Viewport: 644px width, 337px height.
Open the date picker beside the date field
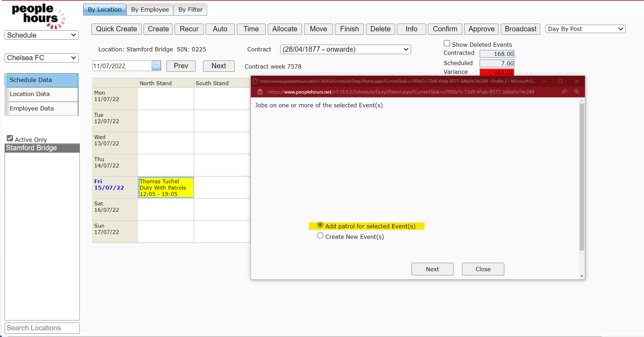click(156, 66)
